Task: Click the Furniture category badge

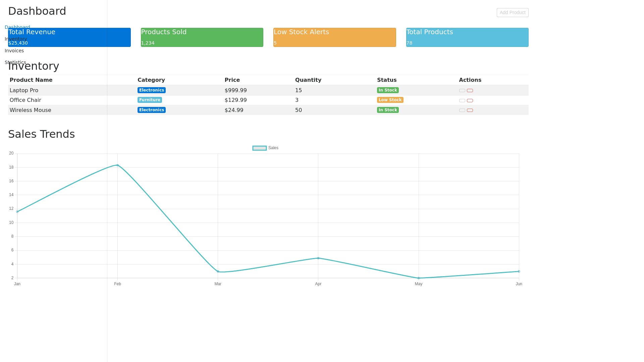Action: coord(150,100)
